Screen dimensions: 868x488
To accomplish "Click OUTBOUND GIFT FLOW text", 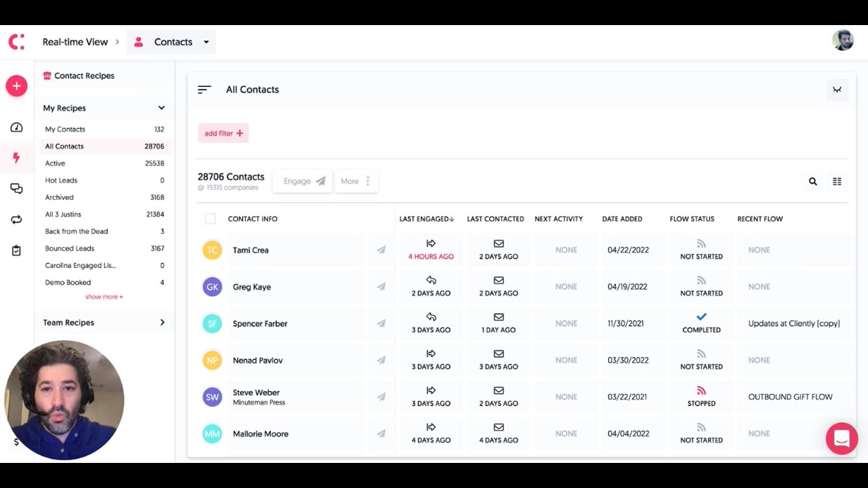I will [790, 397].
